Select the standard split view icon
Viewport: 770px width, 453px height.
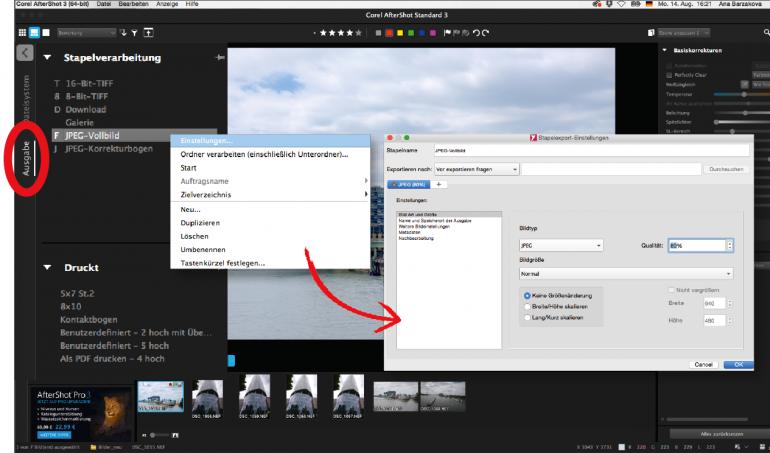click(34, 33)
